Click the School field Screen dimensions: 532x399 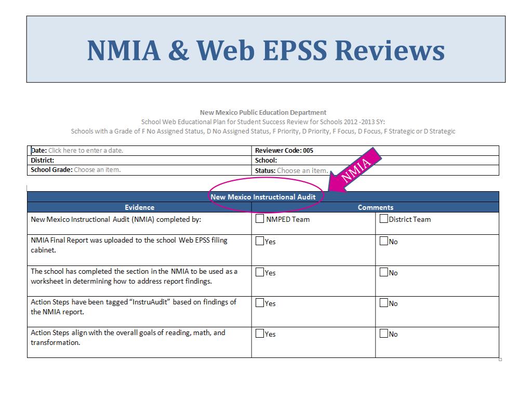[x=375, y=160]
